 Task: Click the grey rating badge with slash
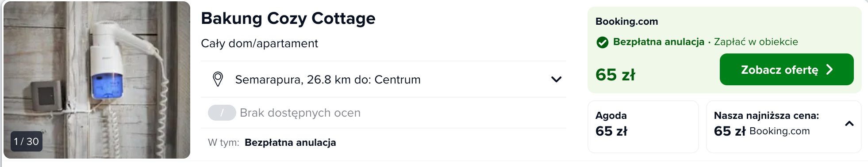tap(222, 113)
